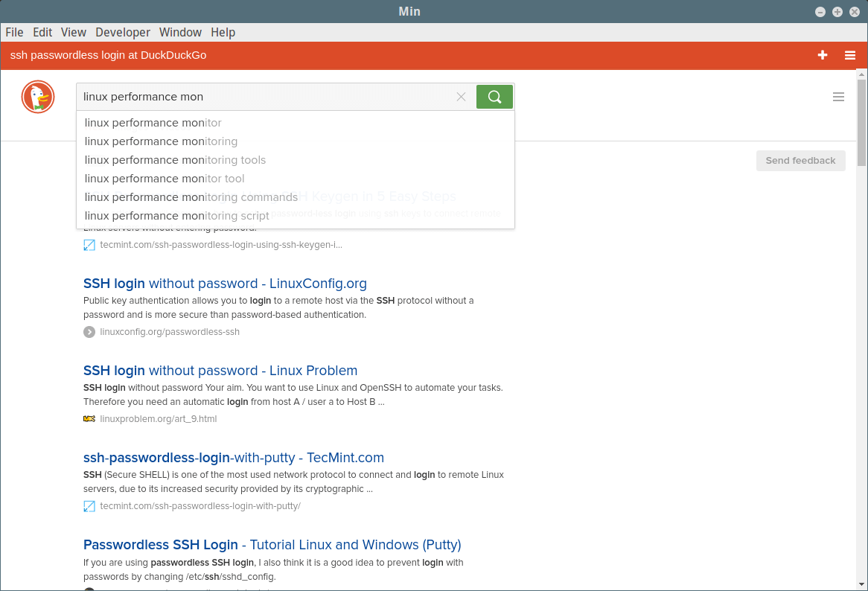Open 'SSH login without password - LinuxConfig.org' result

(225, 284)
